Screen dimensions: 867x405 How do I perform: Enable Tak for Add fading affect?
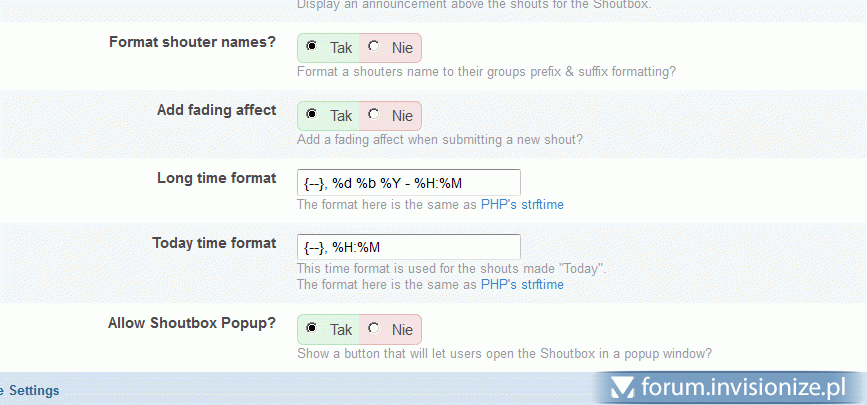coord(312,114)
